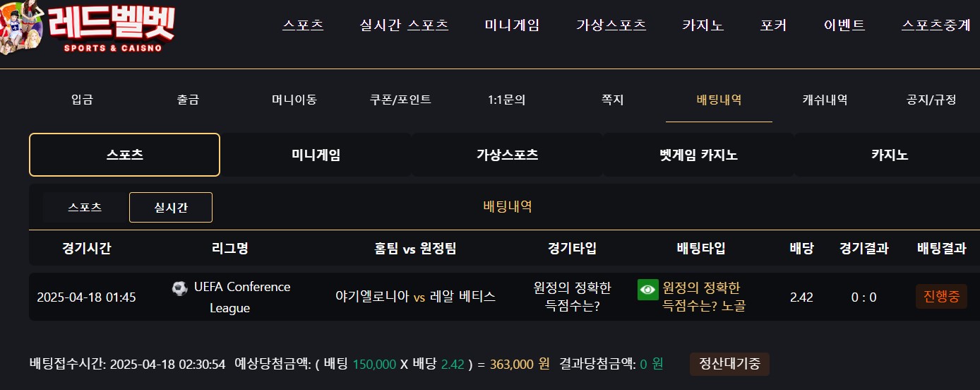
Task: Switch to the 출금 withdrawal tab
Action: pyautogui.click(x=188, y=100)
